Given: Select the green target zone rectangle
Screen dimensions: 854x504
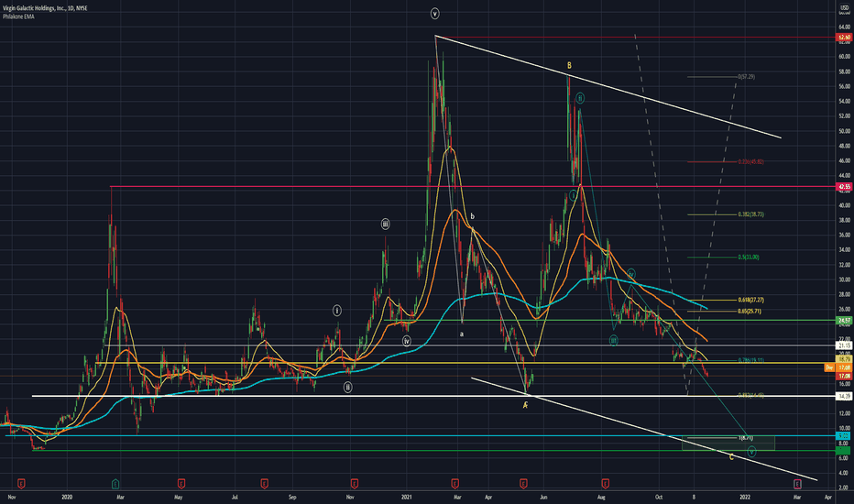Looking at the screenshot, I should tap(728, 443).
